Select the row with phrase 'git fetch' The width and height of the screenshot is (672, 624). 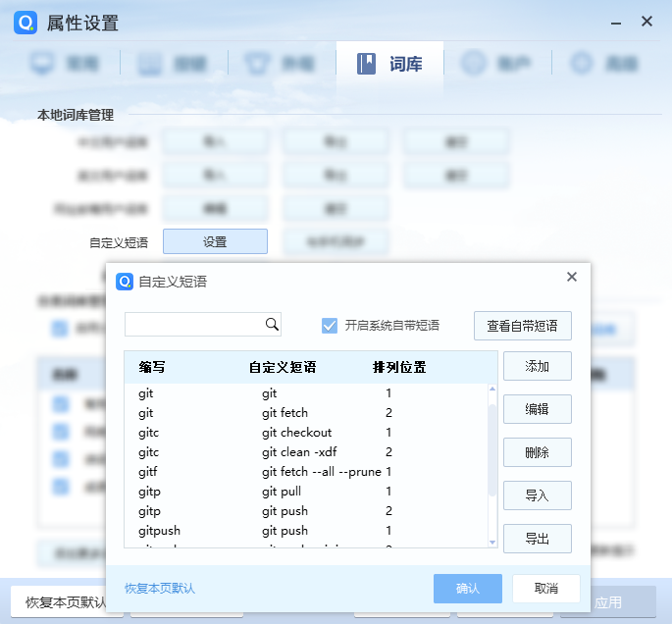[306, 413]
